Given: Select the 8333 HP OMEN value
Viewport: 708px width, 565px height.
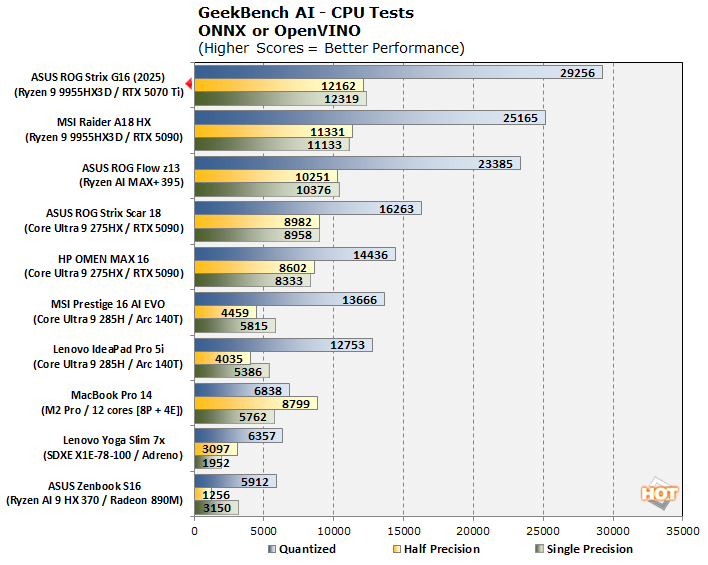Looking at the screenshot, I should click(x=289, y=281).
